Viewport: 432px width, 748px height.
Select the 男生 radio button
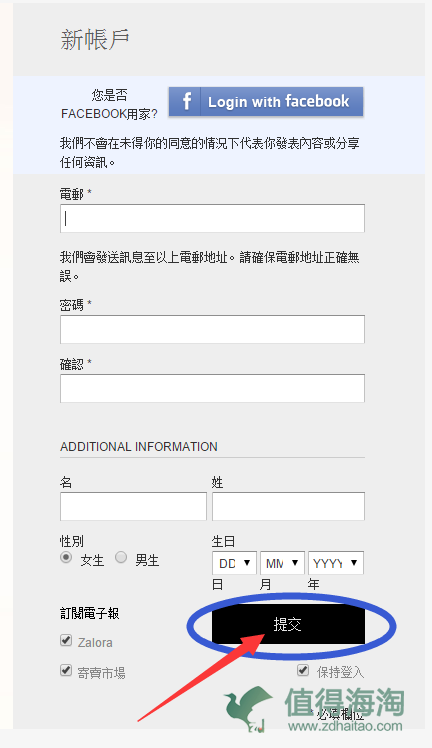[x=121, y=557]
